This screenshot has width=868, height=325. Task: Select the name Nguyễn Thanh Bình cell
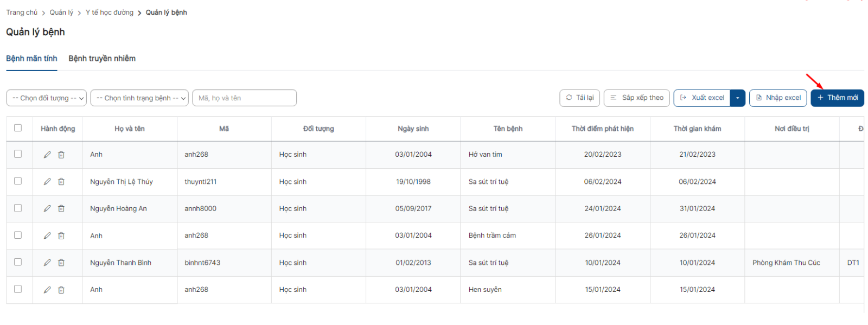130,263
